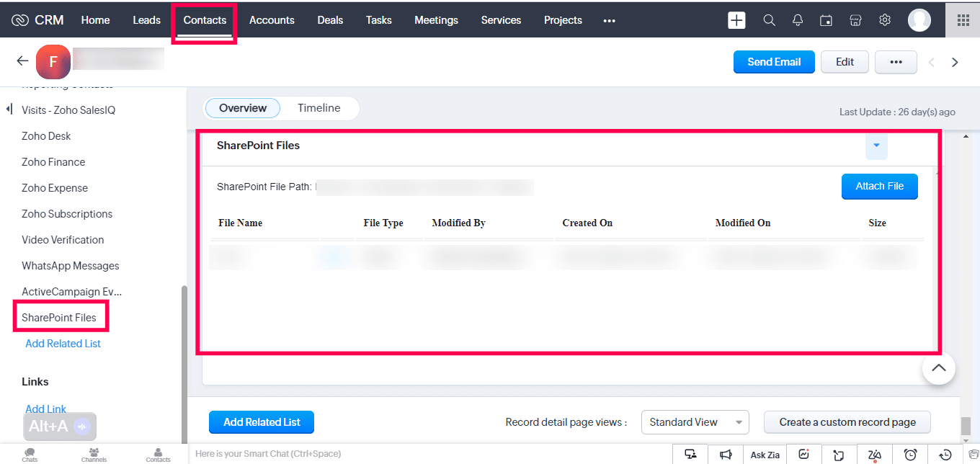This screenshot has width=980, height=464.
Task: Open the Accounts module
Action: tap(272, 20)
